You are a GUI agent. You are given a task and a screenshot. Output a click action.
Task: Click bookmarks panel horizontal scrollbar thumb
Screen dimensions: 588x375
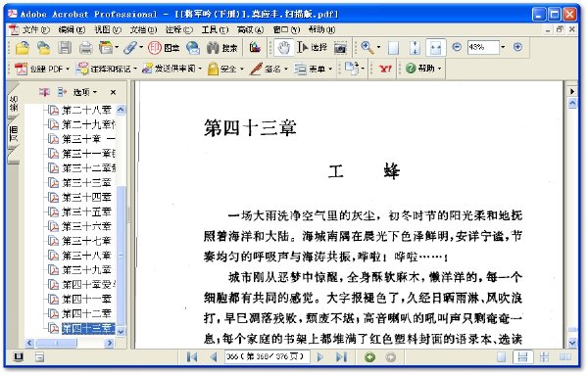57,343
